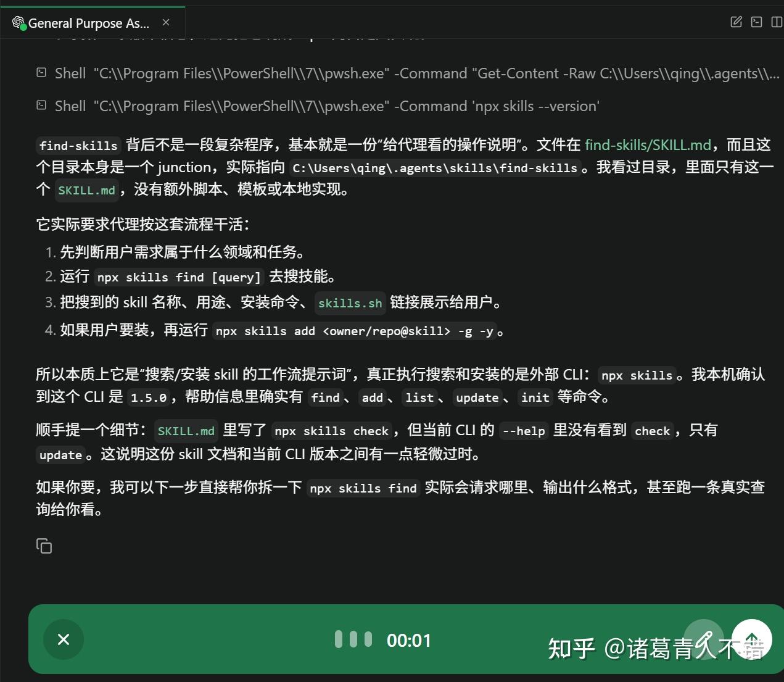Viewport: 784px width, 682px height.
Task: Cancel the voice recording with X button
Action: (64, 639)
